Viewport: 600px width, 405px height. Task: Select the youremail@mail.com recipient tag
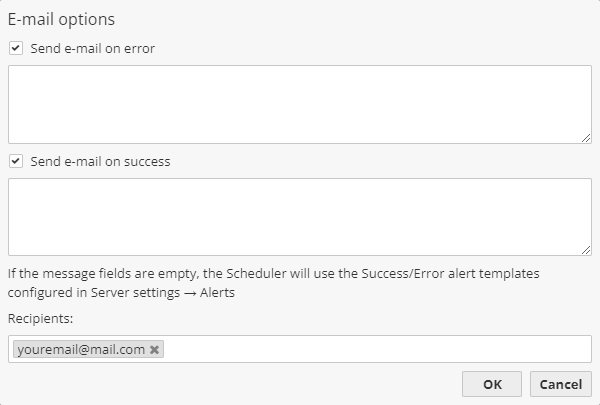pos(80,350)
